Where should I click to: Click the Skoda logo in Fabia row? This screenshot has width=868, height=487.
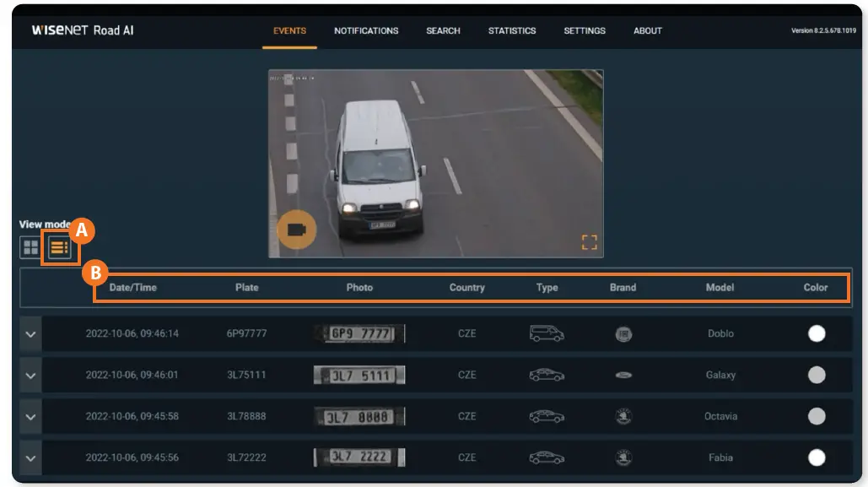[623, 457]
